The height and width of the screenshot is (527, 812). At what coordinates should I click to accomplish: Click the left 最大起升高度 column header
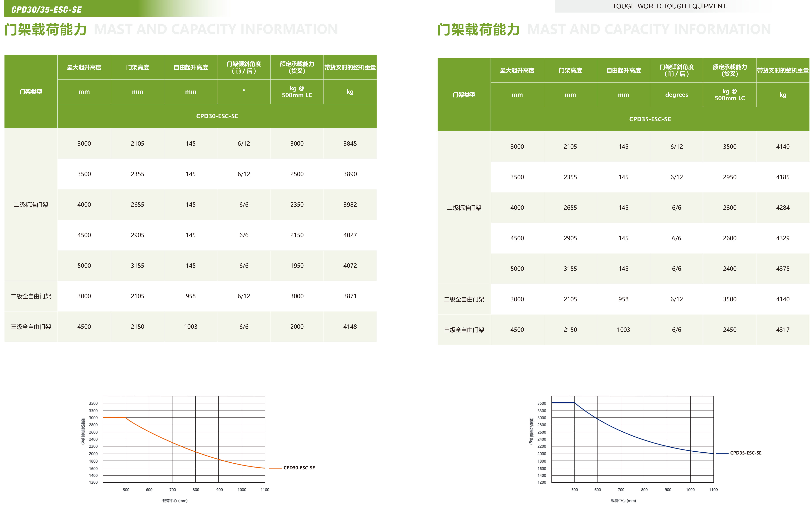pos(84,67)
